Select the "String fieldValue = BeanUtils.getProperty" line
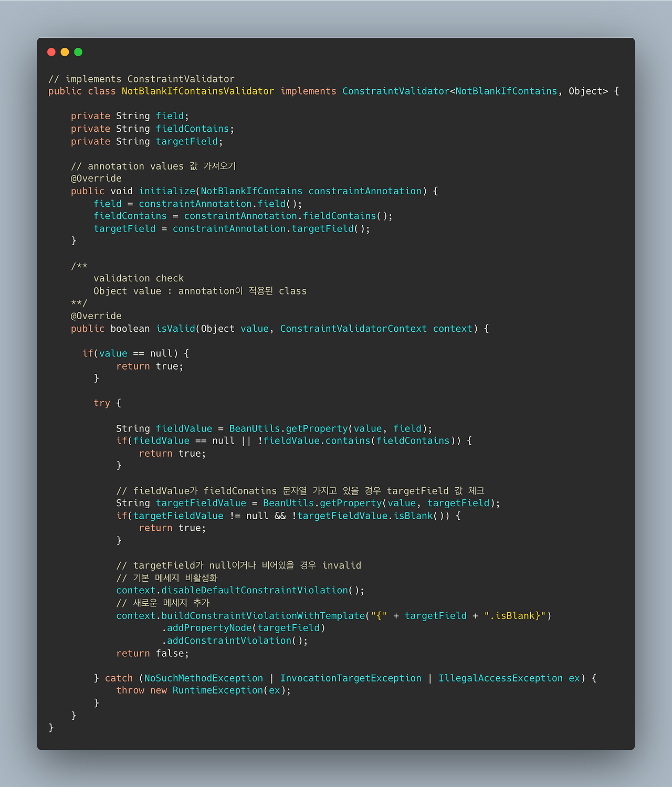672x787 pixels. click(274, 428)
